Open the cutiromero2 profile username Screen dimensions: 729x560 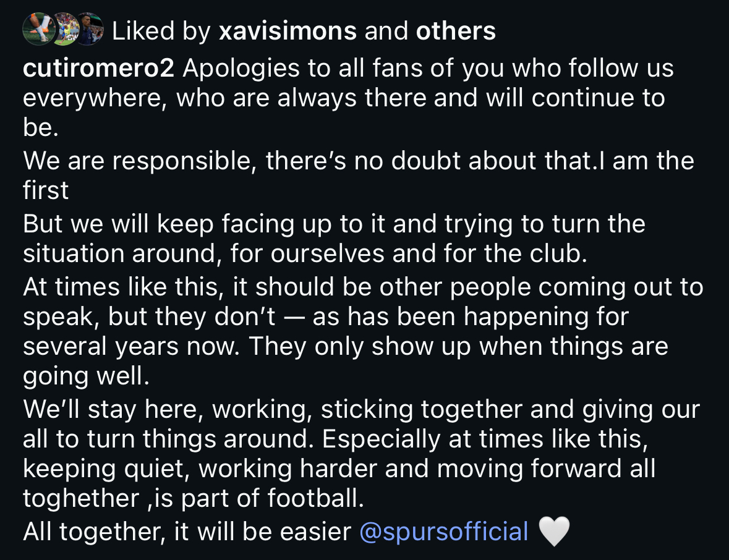[x=99, y=69]
